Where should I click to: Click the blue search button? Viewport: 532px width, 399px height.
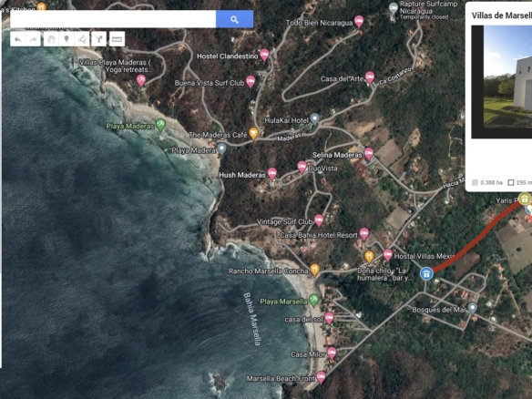tap(234, 19)
